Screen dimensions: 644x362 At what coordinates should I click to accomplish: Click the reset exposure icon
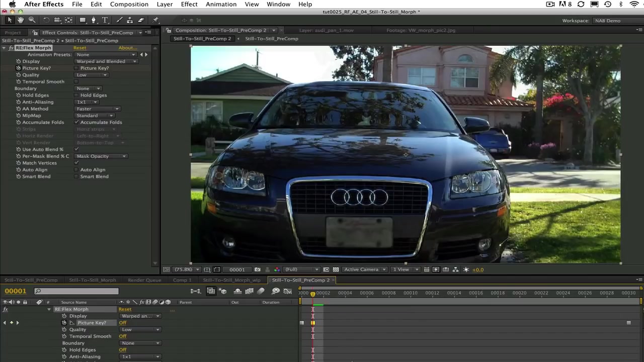(466, 269)
